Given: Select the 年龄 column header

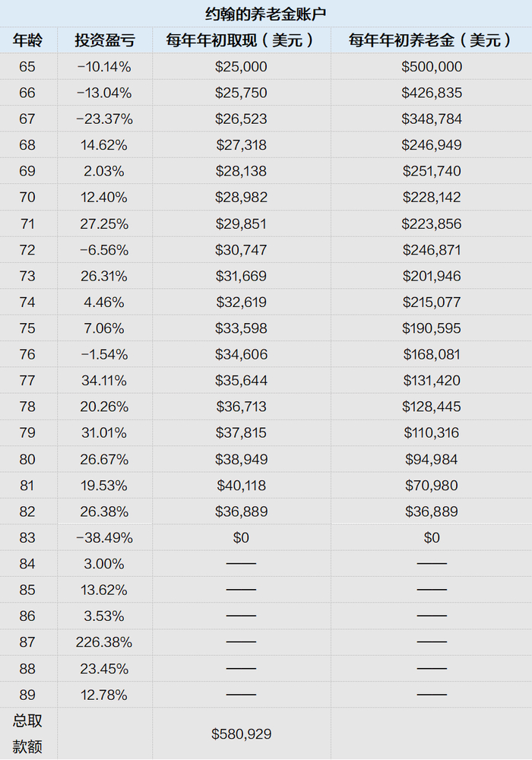Looking at the screenshot, I should pyautogui.click(x=27, y=40).
